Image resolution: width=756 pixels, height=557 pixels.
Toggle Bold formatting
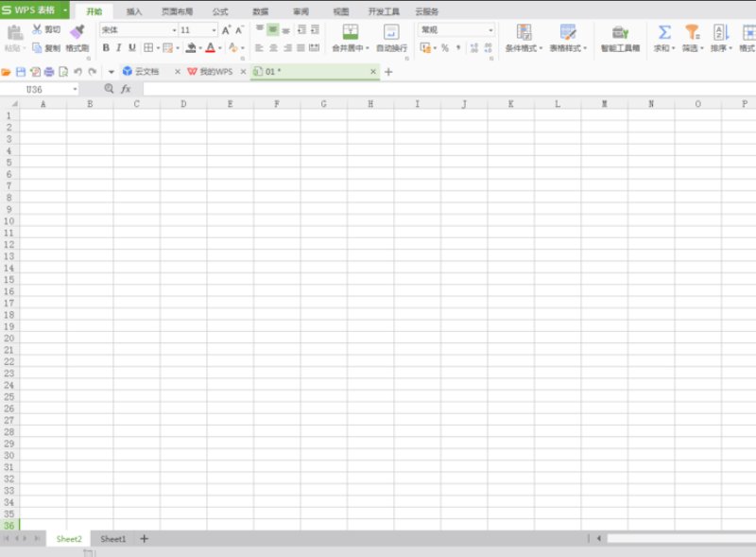pos(106,48)
